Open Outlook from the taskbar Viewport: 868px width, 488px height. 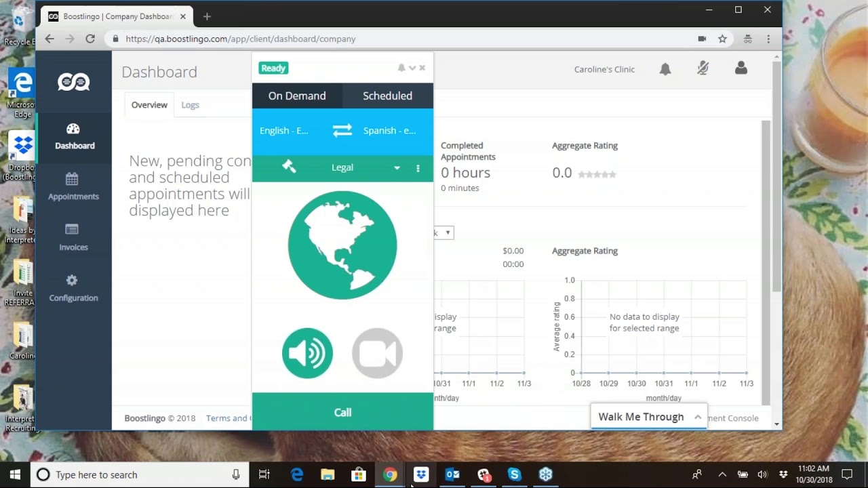pos(452,474)
